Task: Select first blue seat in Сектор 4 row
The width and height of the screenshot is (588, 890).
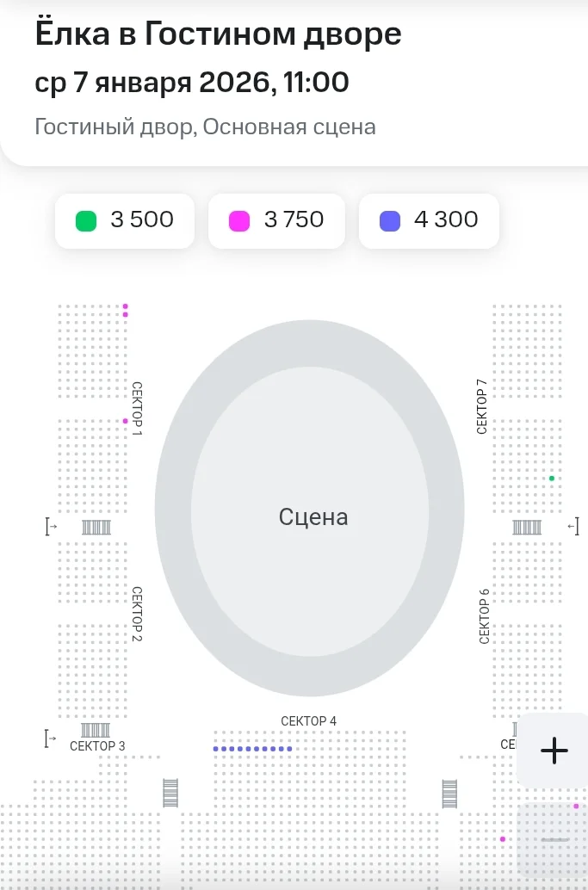Action: [216, 749]
